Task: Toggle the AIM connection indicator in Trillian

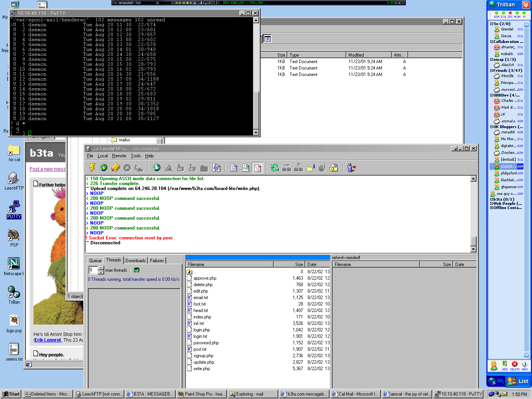Action: tap(497, 15)
